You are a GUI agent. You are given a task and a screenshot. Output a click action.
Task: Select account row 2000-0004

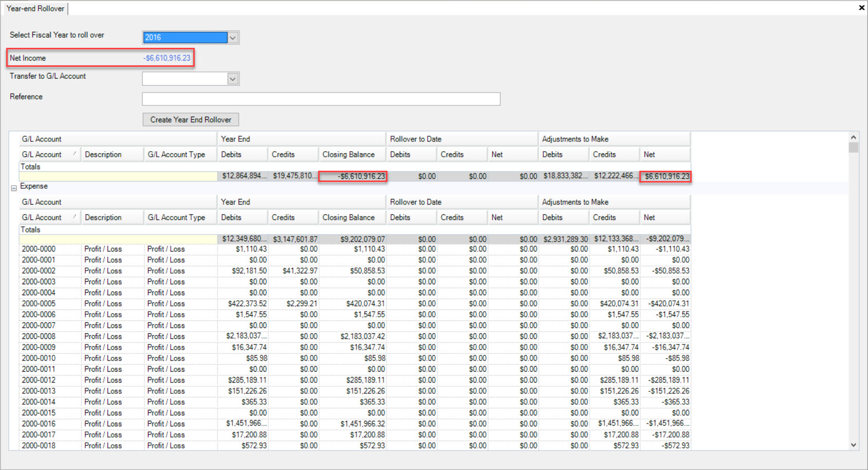(355, 293)
